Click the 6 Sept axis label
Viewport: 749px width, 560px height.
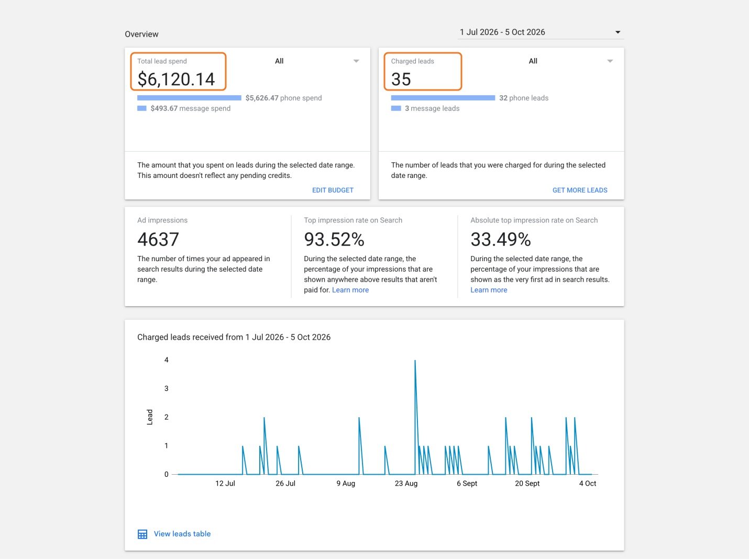(x=467, y=484)
